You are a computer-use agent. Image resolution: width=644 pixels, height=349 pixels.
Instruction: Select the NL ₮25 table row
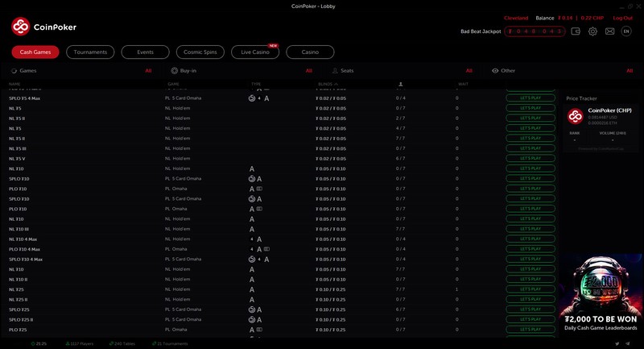tap(279, 289)
